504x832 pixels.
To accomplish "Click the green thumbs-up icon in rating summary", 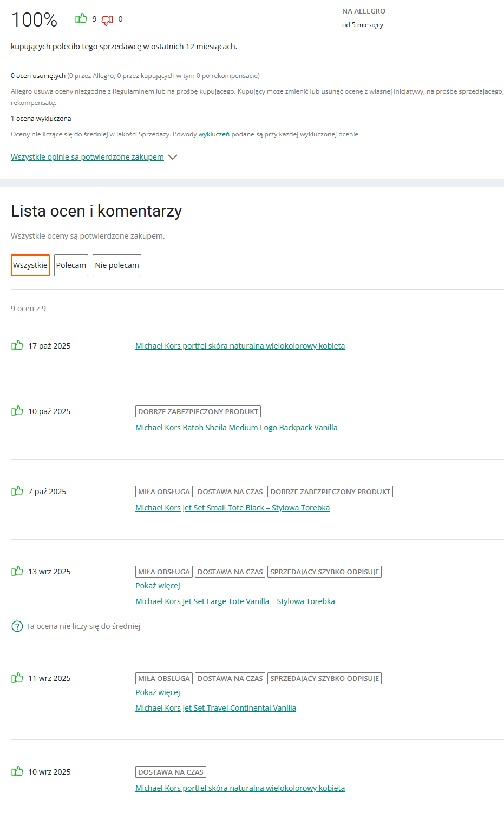I will 81,19.
